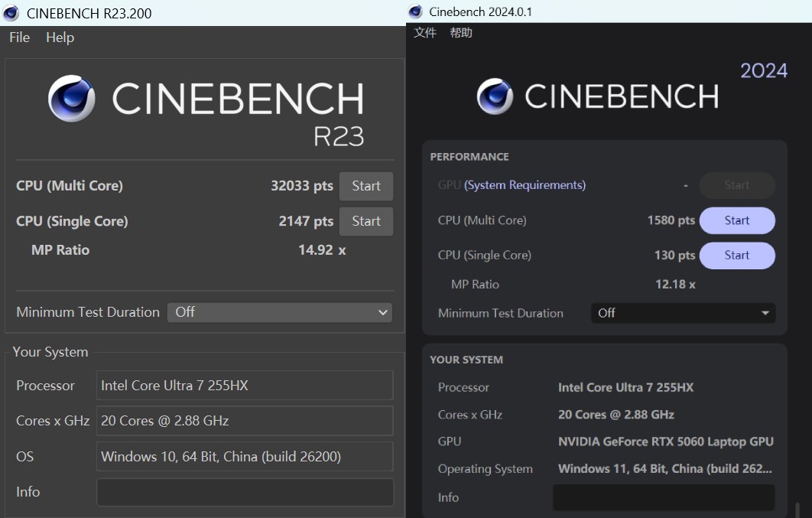The image size is (812, 518).
Task: Click the 2024 window vertical scrollbar
Action: [797, 510]
